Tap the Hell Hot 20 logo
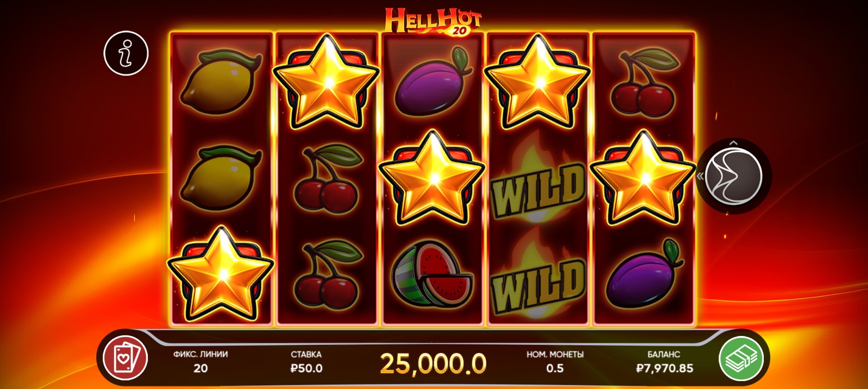Image resolution: width=868 pixels, height=389 pixels. [x=433, y=22]
